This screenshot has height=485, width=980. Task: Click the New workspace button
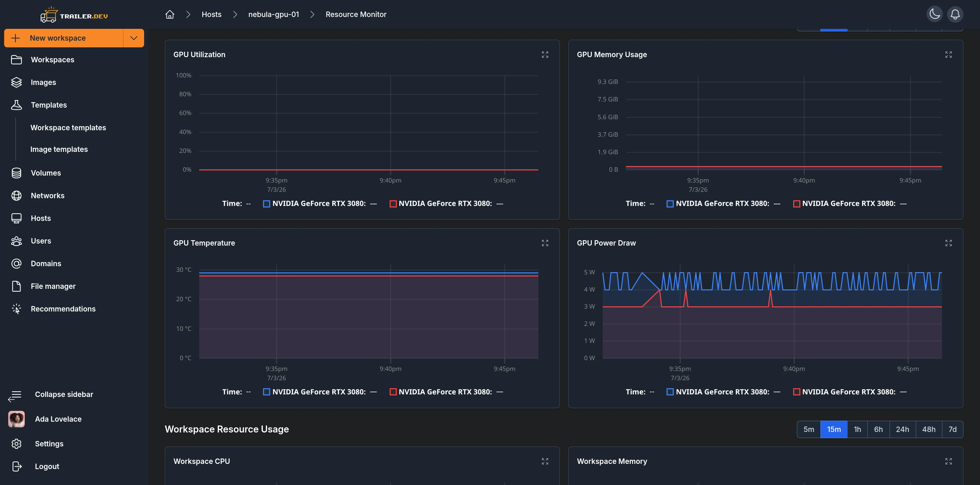(x=64, y=38)
